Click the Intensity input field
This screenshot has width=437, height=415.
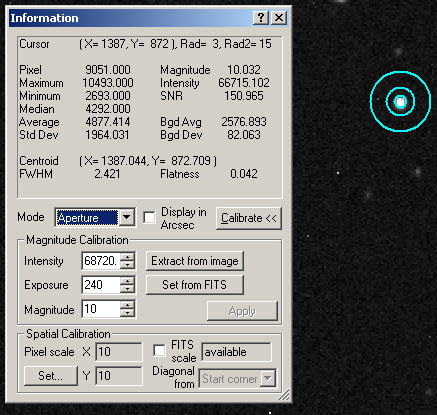[x=101, y=261]
